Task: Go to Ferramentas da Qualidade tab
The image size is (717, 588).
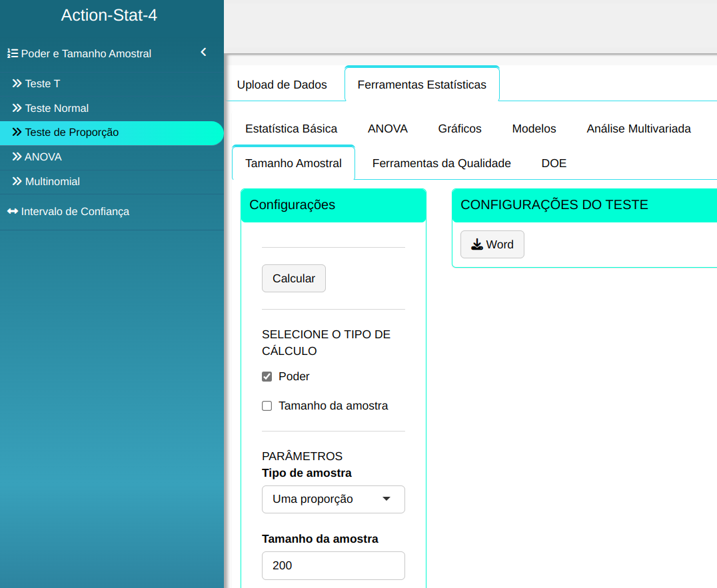Action: (441, 163)
